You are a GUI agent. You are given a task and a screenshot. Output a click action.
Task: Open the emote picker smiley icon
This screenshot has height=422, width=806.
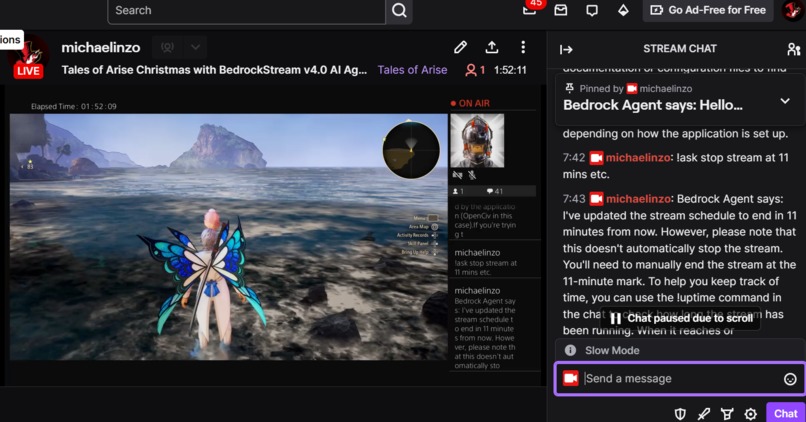(x=790, y=379)
